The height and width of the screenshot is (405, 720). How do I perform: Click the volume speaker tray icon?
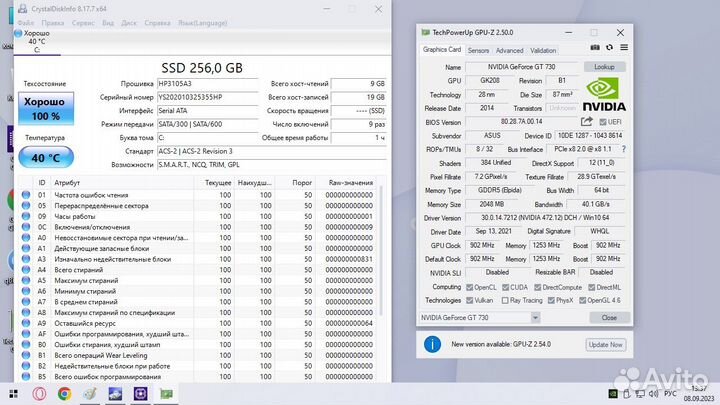tap(653, 394)
